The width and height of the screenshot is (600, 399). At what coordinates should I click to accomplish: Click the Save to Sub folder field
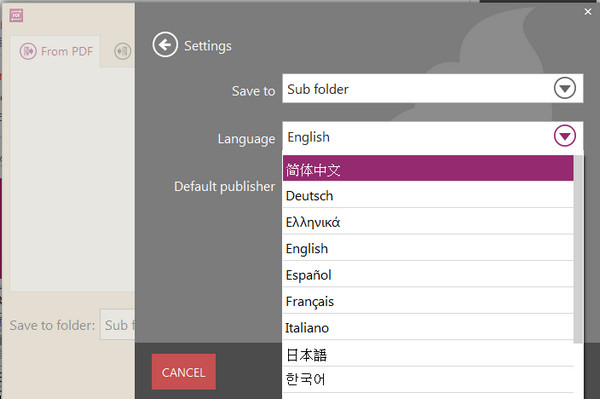click(433, 88)
